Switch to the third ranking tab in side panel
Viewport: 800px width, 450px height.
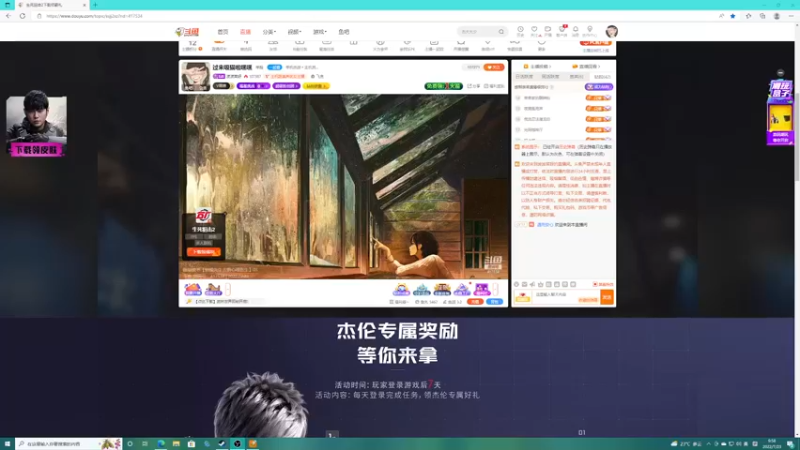click(x=576, y=77)
